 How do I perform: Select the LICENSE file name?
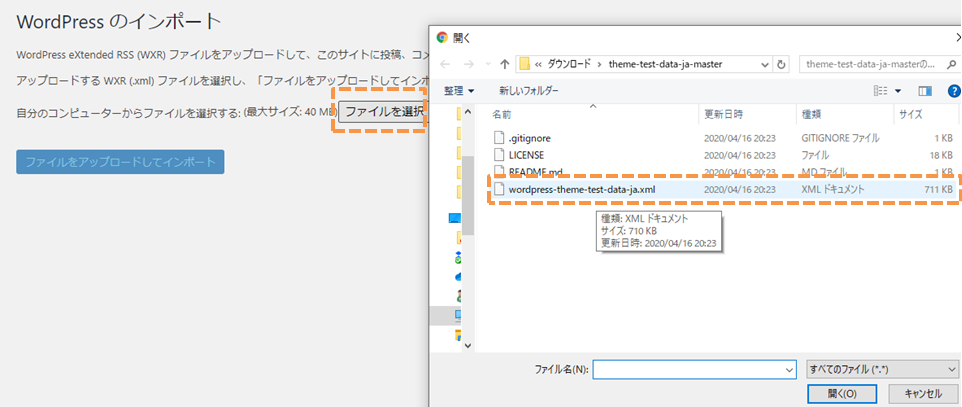526,155
